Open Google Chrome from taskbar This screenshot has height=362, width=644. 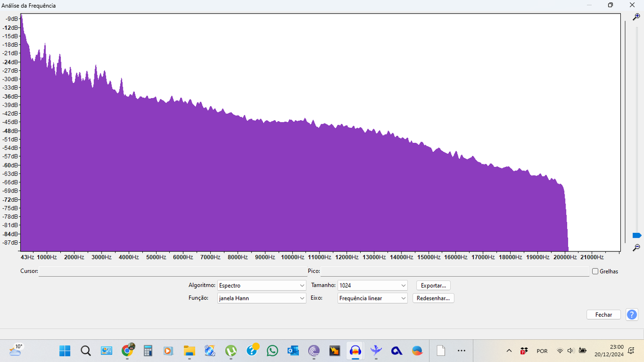pos(128,350)
